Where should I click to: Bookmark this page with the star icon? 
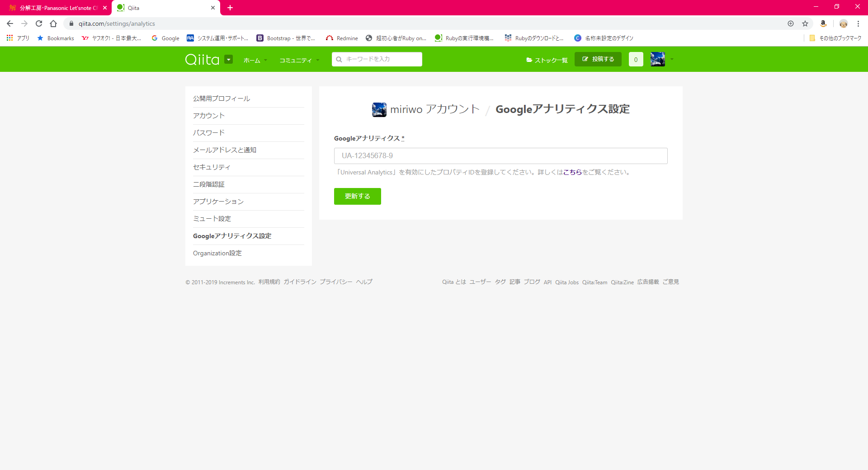point(805,23)
